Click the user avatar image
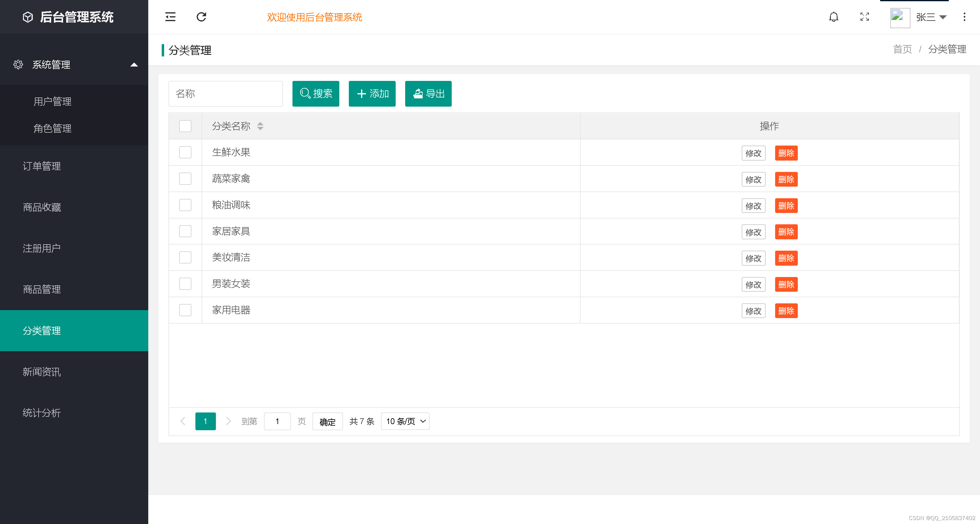 point(900,17)
